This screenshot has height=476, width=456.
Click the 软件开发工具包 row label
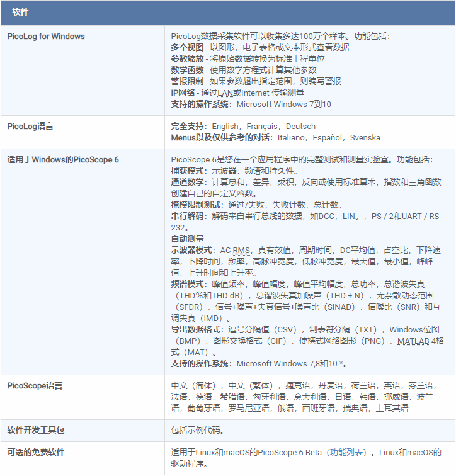[x=37, y=431]
